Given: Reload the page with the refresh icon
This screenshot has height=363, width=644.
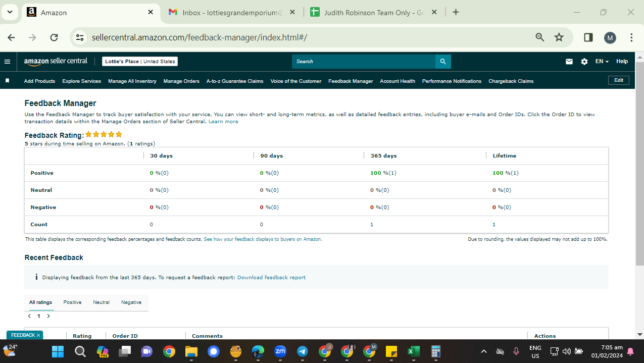Looking at the screenshot, I should [x=54, y=37].
